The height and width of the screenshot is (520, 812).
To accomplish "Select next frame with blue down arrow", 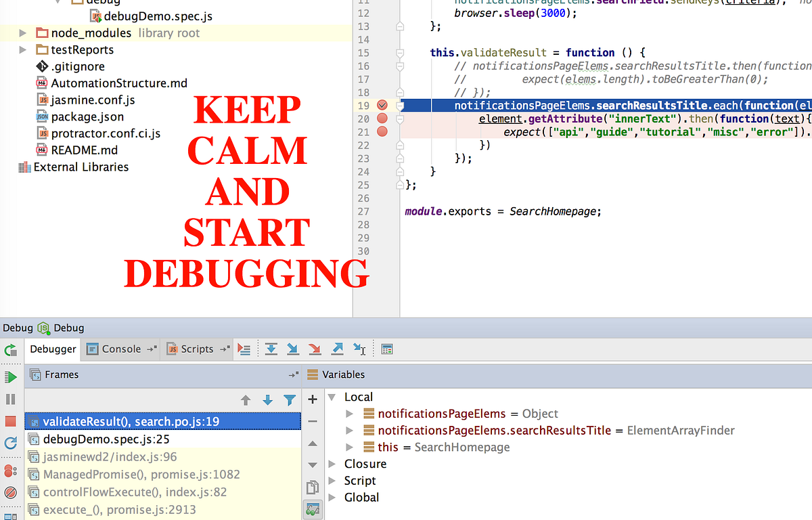I will point(267,400).
